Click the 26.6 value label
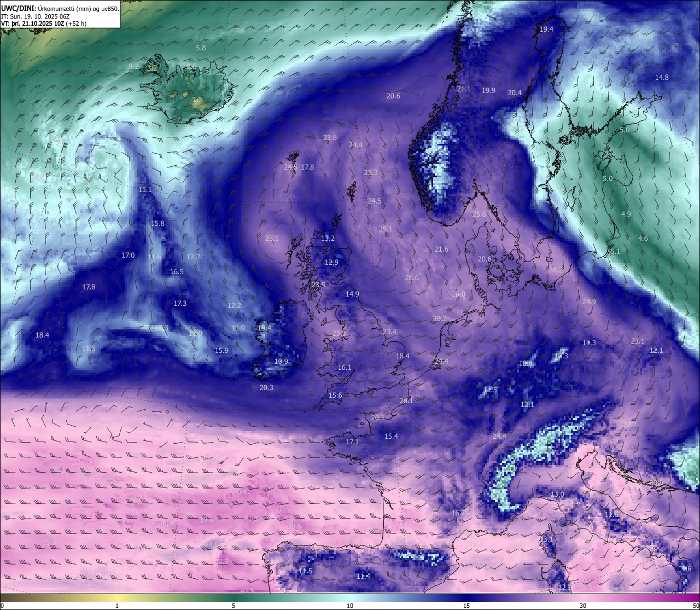 412,278
